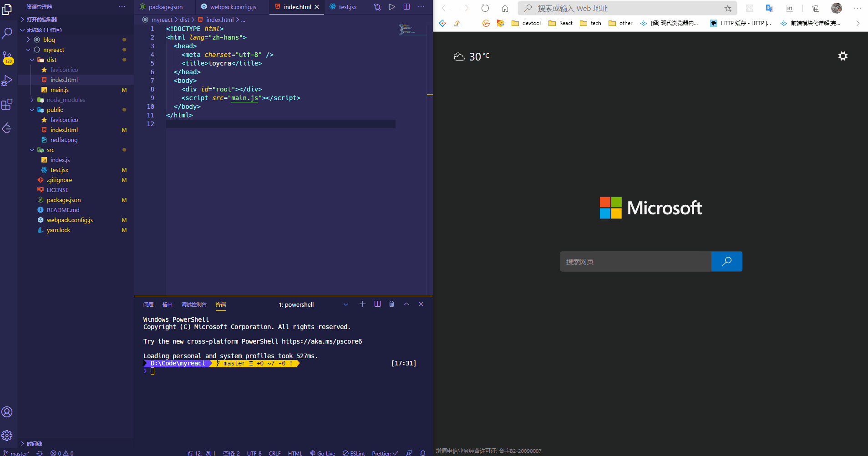868x456 pixels.
Task: Synchronize changes icon in status bar
Action: pos(40,453)
